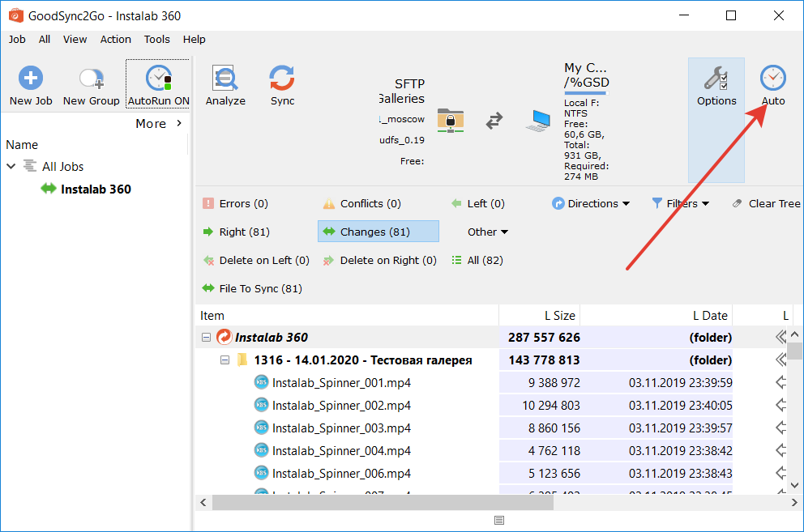Open the Tools menu
The width and height of the screenshot is (804, 532).
tap(156, 39)
